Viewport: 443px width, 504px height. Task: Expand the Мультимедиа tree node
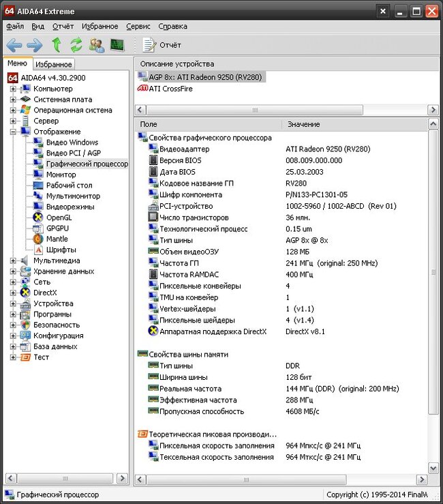click(13, 261)
